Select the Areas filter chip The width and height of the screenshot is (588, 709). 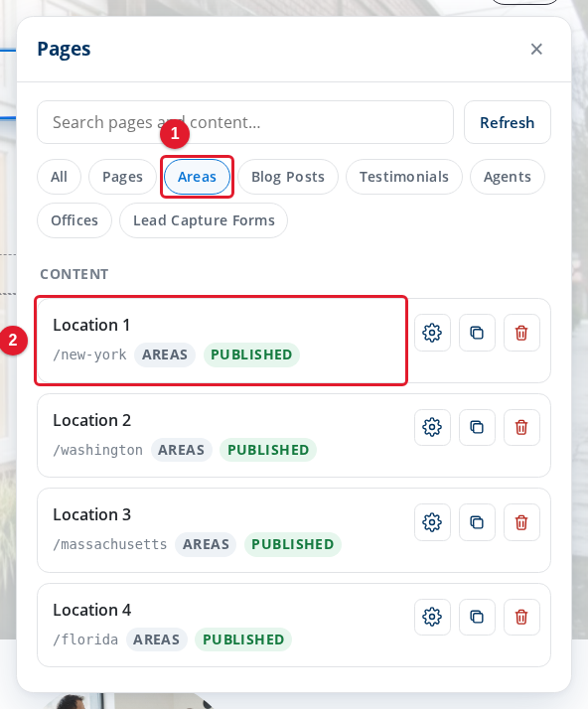click(197, 177)
